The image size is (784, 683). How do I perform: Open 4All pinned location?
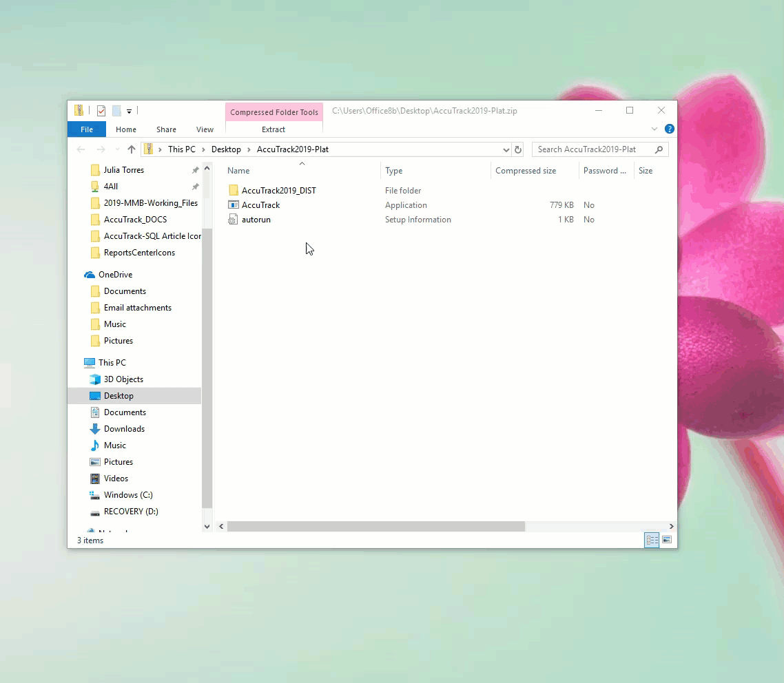[x=110, y=187]
